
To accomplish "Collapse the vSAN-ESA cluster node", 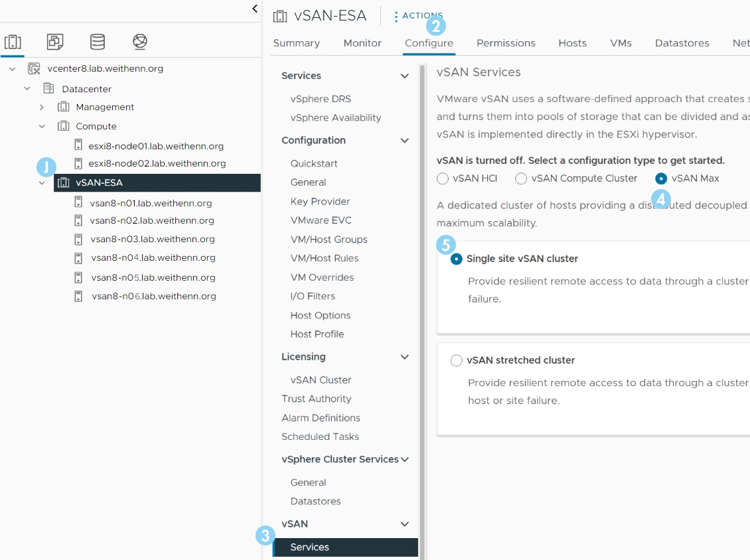I will [42, 182].
